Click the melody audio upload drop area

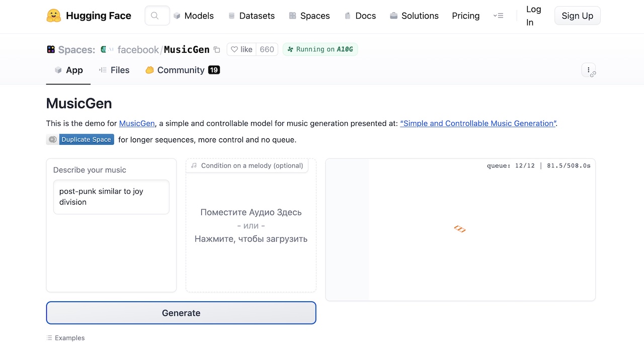pos(251,225)
